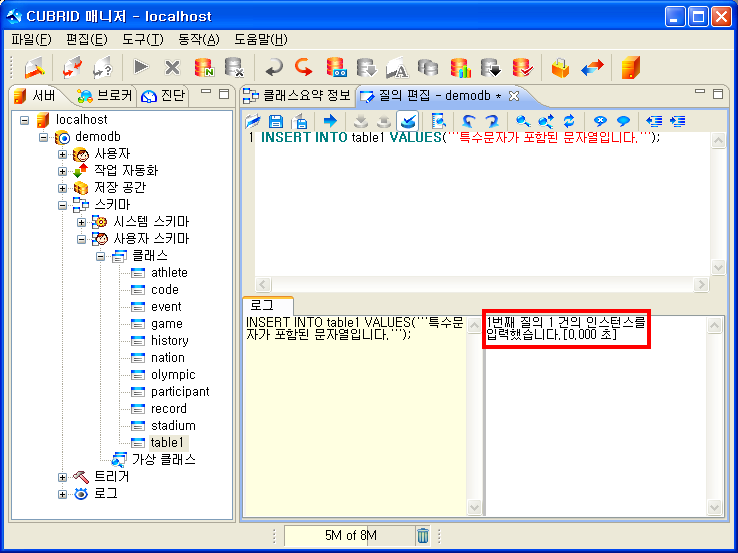Screen dimensions: 738x553
Task: Click the undo arrow in query editor toolbar
Action: click(x=468, y=121)
